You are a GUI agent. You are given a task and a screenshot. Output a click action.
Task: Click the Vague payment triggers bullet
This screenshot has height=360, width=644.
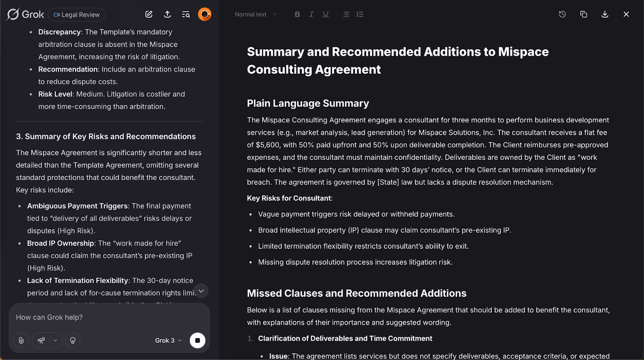tap(356, 214)
